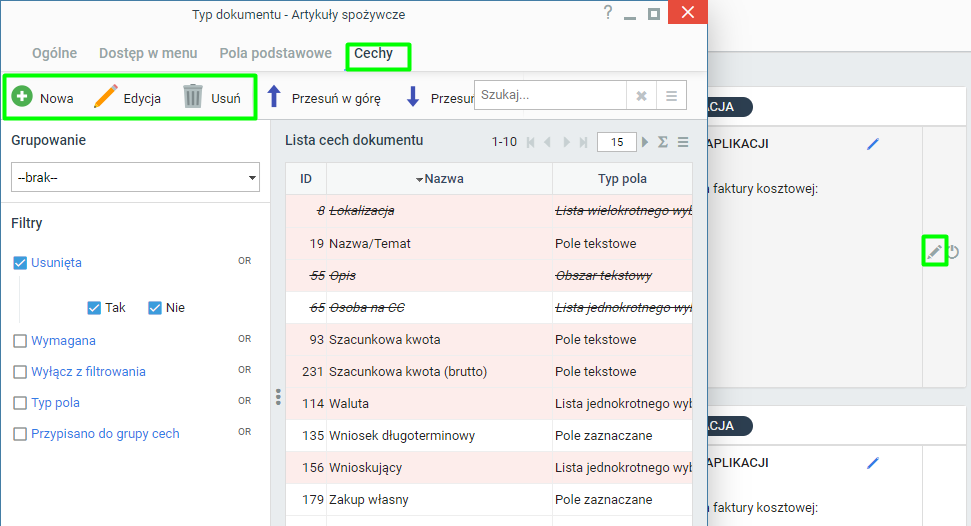Toggle OR operator for Usunięta filter
This screenshot has width=971, height=526.
[x=245, y=261]
